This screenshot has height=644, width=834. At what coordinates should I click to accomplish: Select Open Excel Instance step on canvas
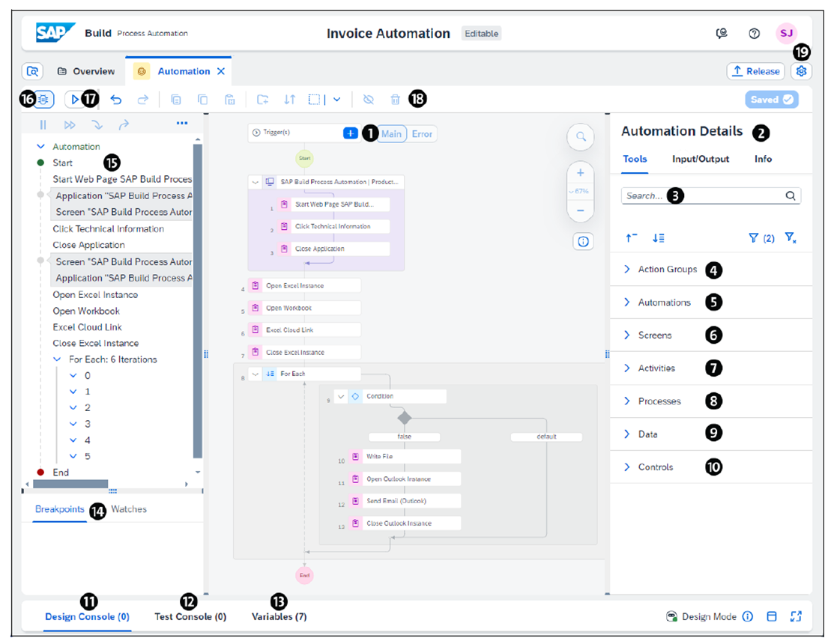(x=305, y=286)
